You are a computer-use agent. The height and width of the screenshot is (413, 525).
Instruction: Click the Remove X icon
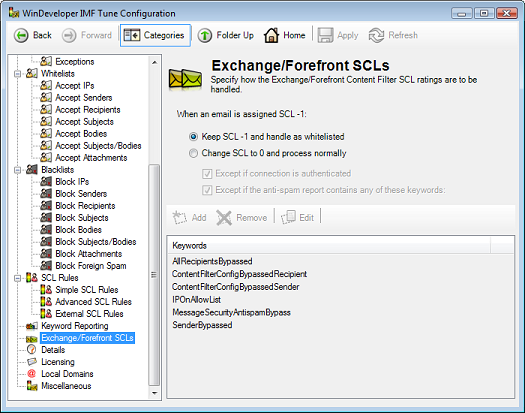pyautogui.click(x=224, y=218)
